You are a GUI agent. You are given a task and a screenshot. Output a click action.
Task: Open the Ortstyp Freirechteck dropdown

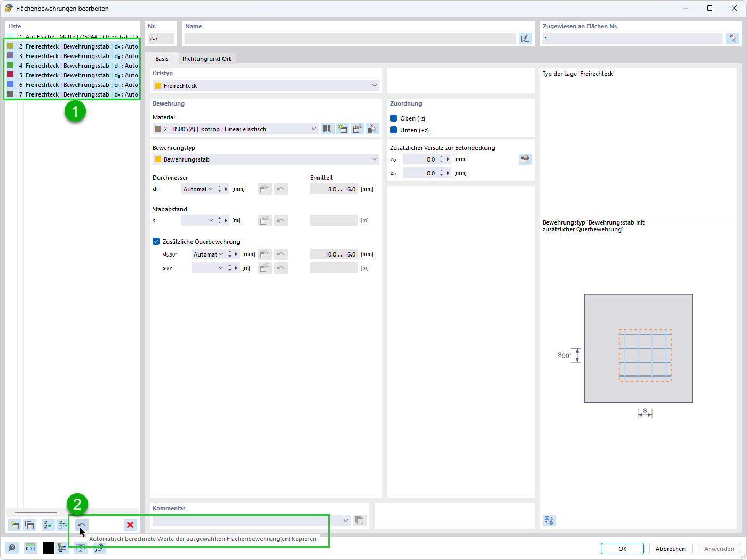[266, 85]
